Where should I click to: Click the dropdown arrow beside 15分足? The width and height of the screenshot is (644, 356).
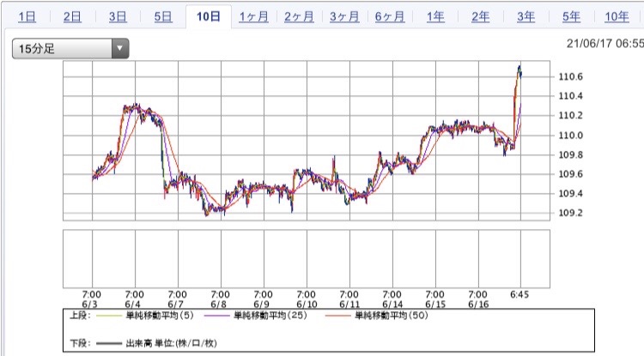120,48
